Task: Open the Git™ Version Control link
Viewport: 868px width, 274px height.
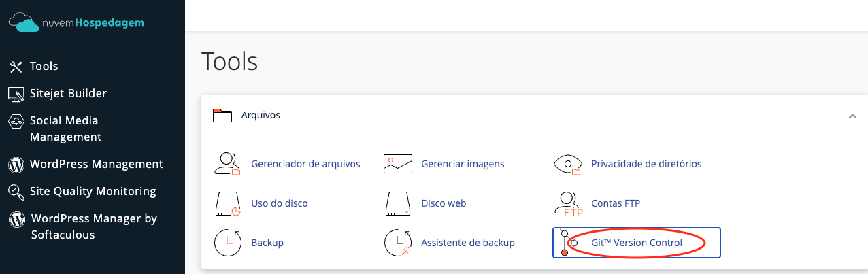Action: point(637,243)
